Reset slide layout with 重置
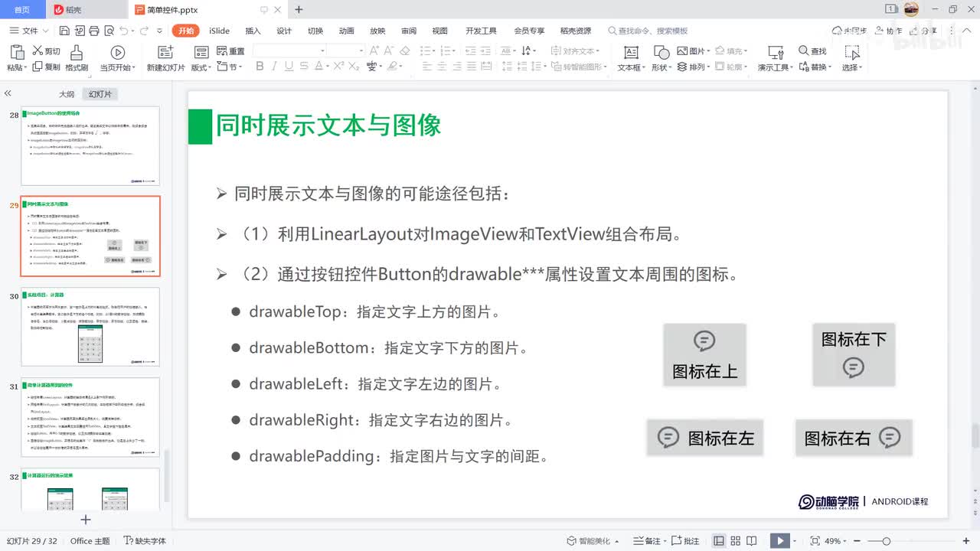 click(230, 51)
